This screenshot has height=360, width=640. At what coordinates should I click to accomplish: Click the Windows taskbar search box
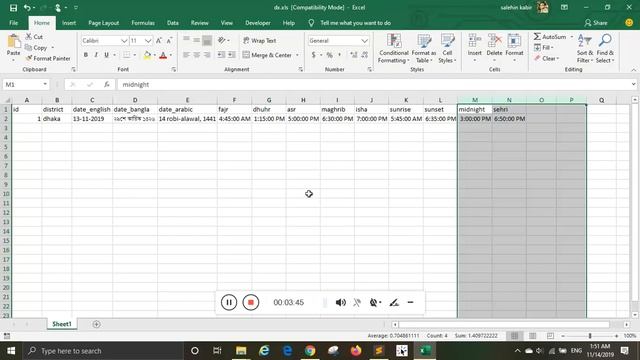coord(102,351)
